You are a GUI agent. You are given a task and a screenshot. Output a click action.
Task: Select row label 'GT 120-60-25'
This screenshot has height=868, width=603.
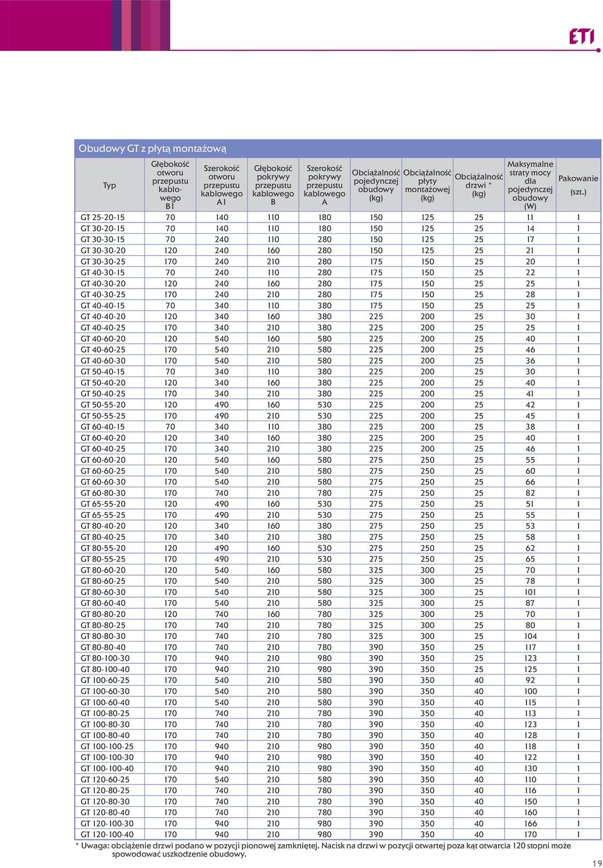(105, 779)
